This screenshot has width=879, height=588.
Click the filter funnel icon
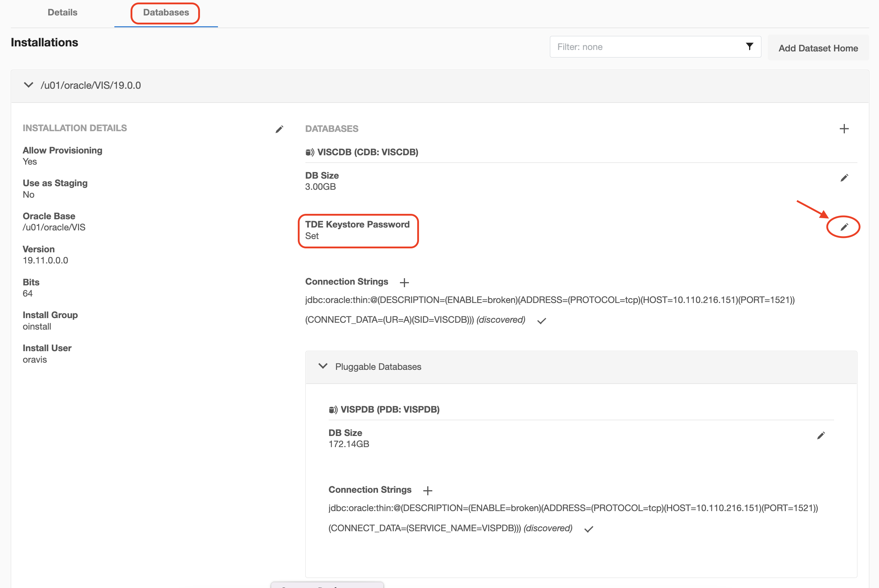[x=749, y=46]
